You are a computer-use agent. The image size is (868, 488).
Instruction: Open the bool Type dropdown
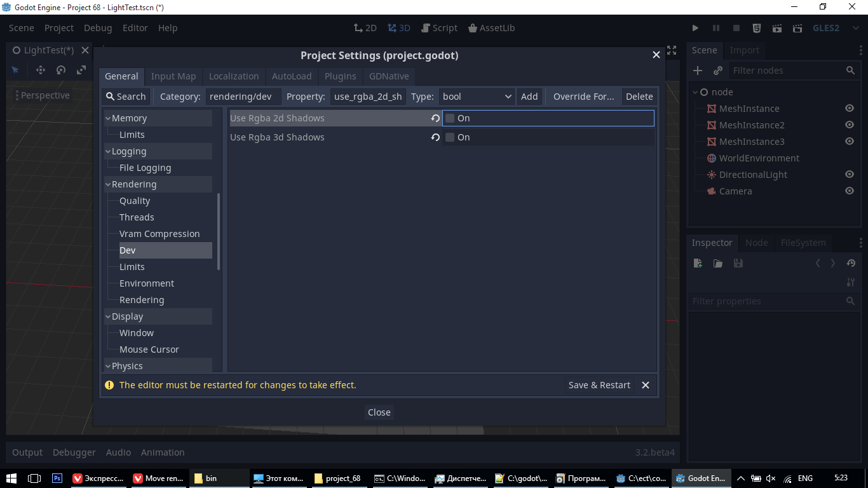[475, 97]
